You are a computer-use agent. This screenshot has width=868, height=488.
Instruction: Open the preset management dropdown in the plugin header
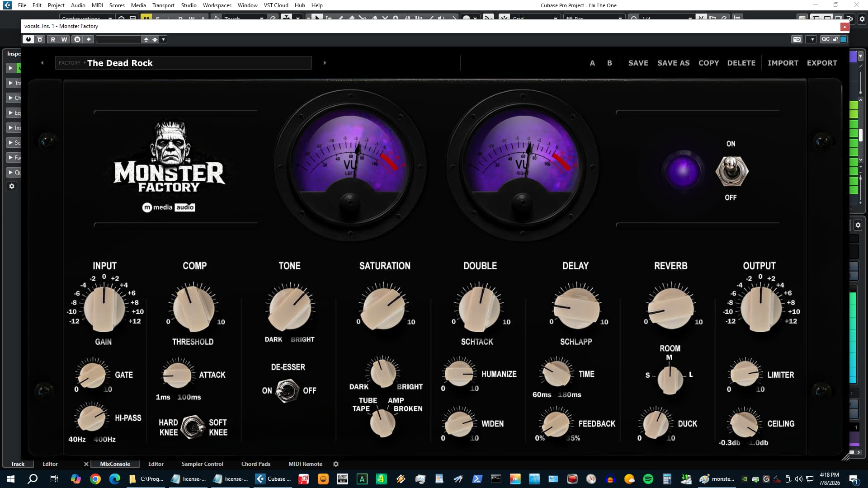click(x=164, y=39)
